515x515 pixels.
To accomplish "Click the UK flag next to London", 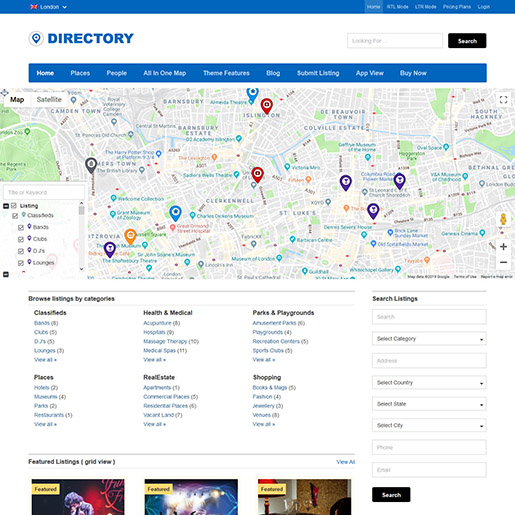I will coord(34,7).
